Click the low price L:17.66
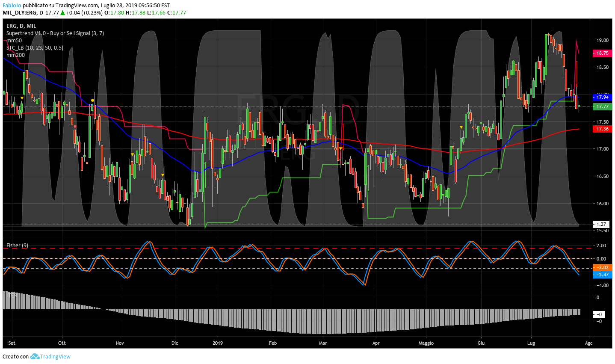Screen dimensions: 615x364 click(x=156, y=12)
